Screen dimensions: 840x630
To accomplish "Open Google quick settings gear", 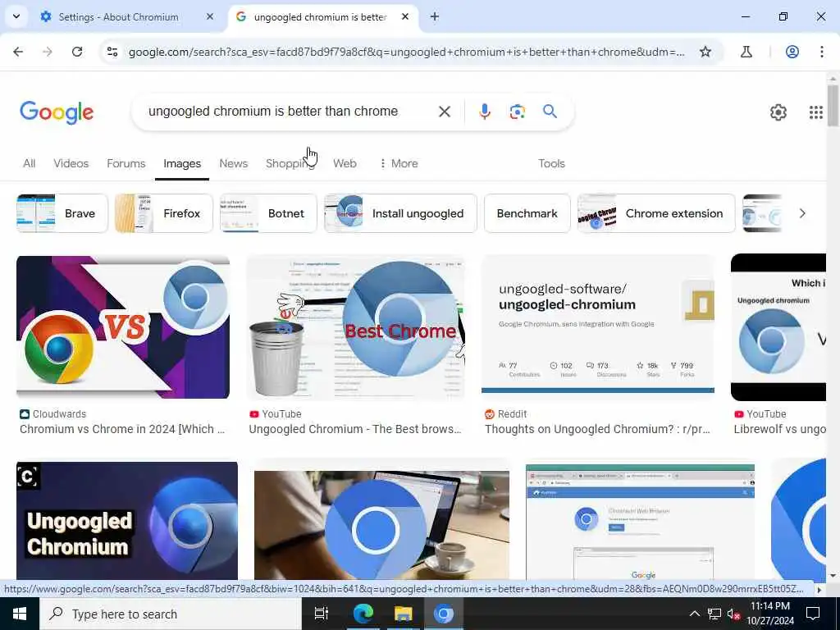I will pos(778,112).
